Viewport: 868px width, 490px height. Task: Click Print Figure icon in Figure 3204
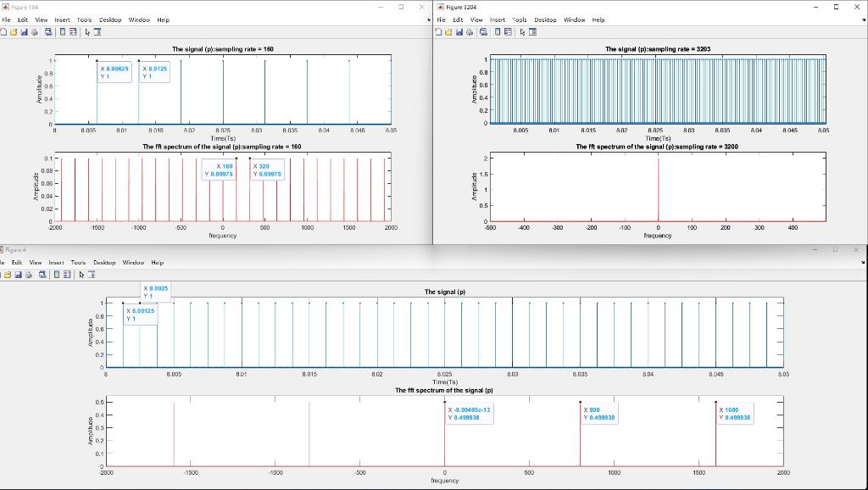click(x=470, y=32)
